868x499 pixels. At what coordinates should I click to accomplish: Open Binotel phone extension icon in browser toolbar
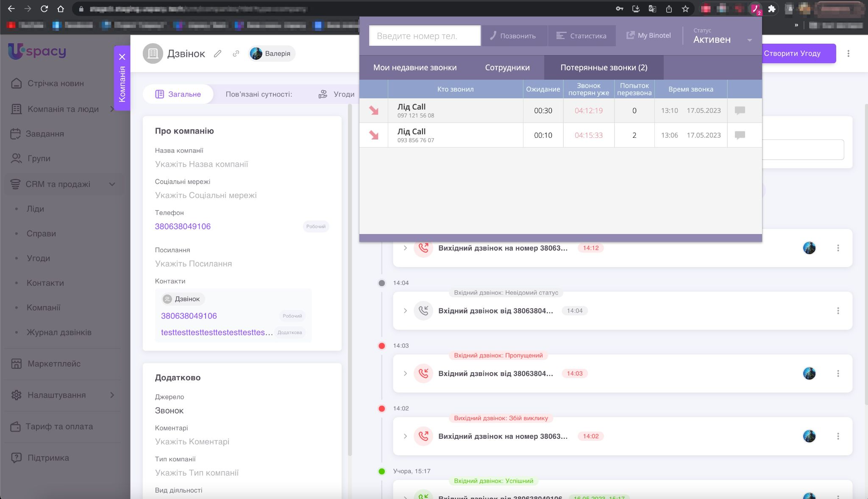coord(755,9)
